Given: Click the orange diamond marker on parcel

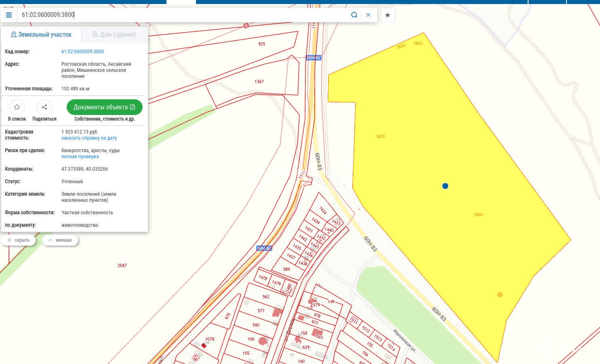Looking at the screenshot, I should click(x=500, y=295).
